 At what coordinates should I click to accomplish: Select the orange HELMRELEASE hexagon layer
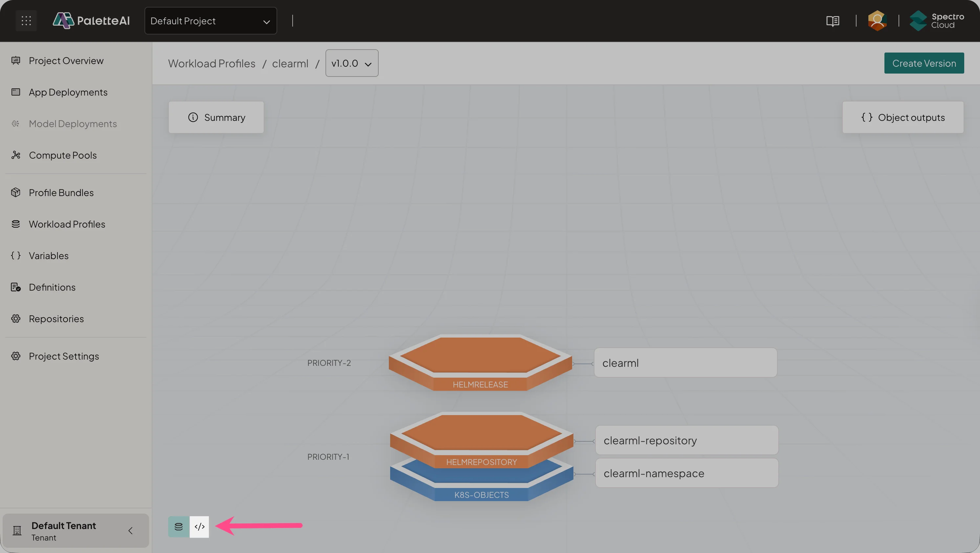[x=480, y=356]
